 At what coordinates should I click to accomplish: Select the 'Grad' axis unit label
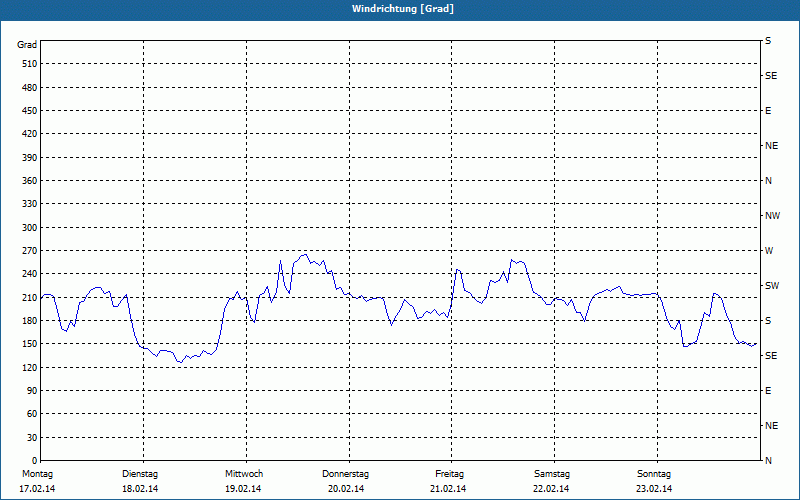27,45
